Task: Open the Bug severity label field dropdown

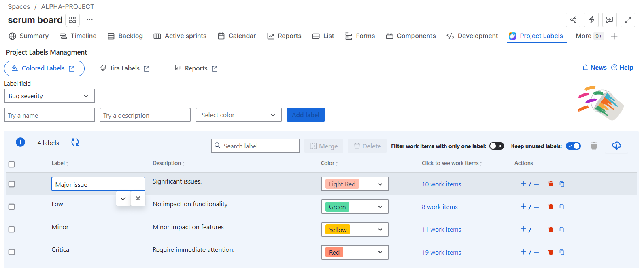Action: (x=49, y=96)
